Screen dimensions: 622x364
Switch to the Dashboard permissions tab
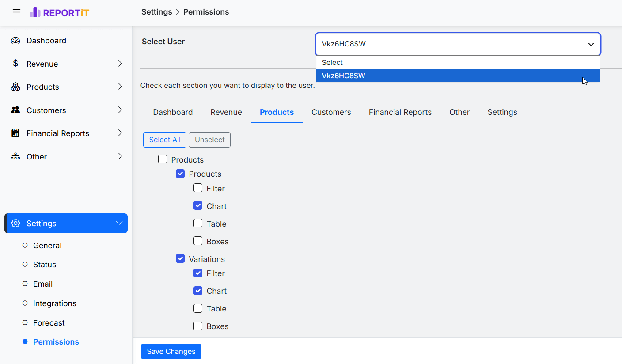[x=173, y=112]
